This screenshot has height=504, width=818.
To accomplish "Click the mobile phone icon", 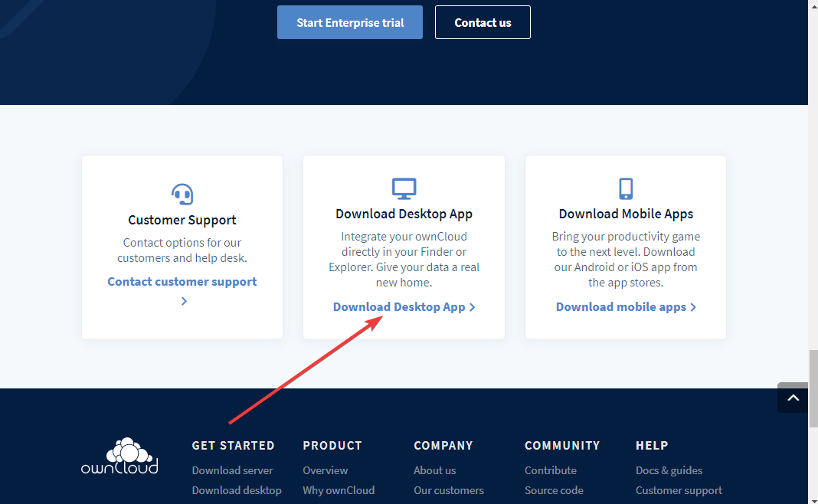I will click(626, 188).
